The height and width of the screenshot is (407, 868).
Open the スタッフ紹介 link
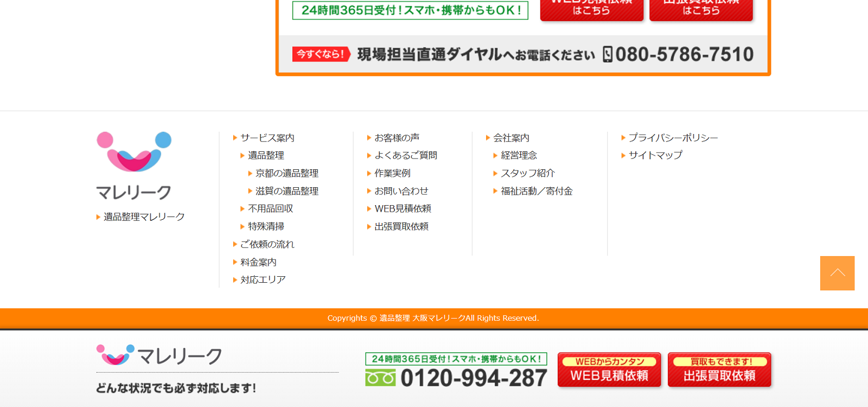[x=527, y=173]
